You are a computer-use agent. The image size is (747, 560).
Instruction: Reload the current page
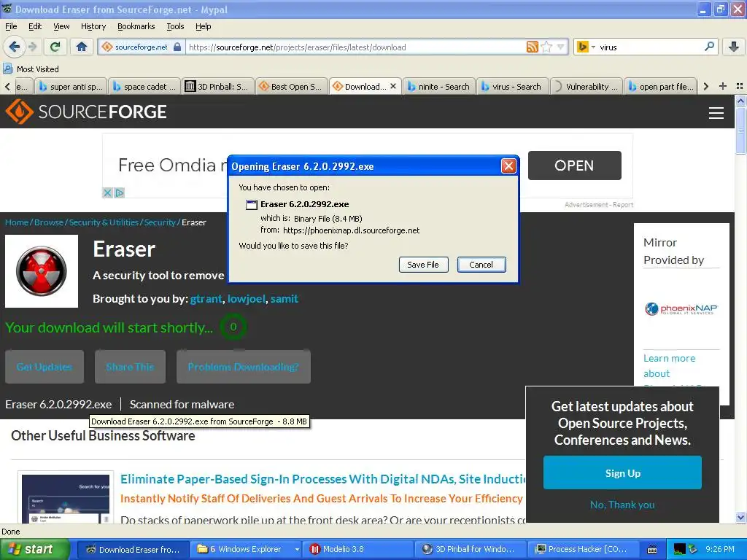(x=55, y=47)
